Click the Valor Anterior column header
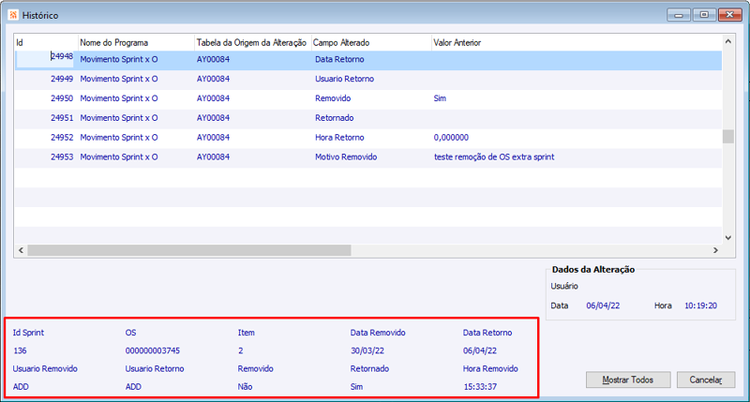 point(576,43)
